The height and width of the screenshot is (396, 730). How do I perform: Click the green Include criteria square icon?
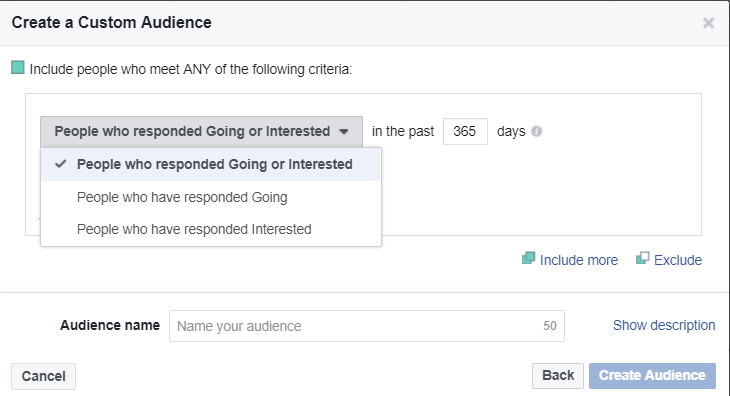point(18,67)
